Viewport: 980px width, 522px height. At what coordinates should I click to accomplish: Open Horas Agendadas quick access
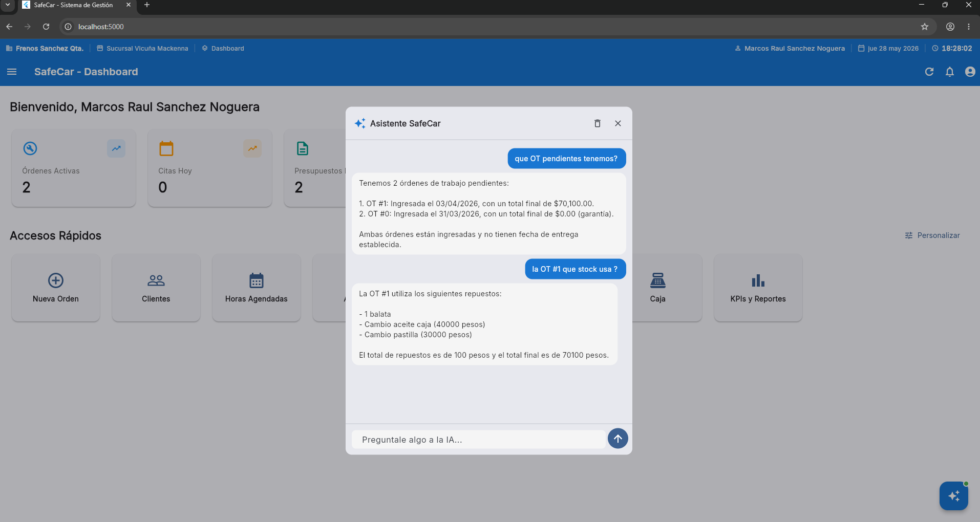pyautogui.click(x=257, y=288)
